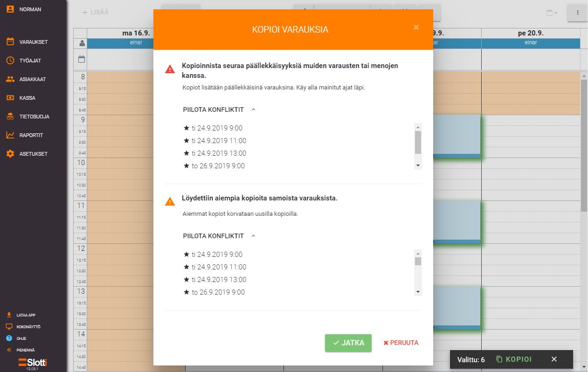This screenshot has width=588, height=372.
Task: Open the Työajat clock icon
Action: [x=10, y=61]
